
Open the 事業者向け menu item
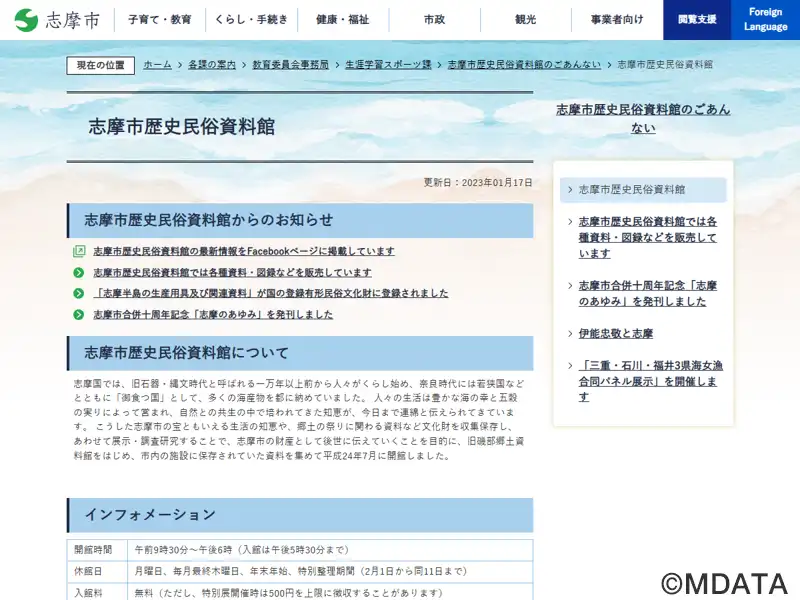pos(617,20)
